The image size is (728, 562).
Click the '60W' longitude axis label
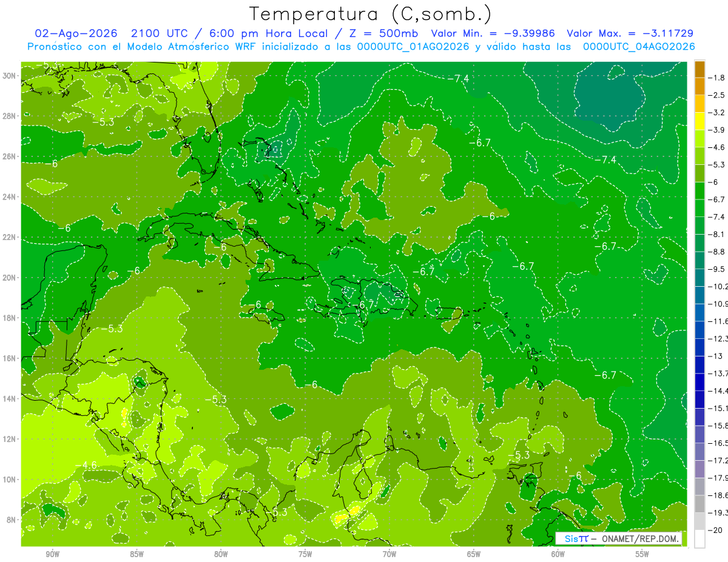(x=558, y=554)
